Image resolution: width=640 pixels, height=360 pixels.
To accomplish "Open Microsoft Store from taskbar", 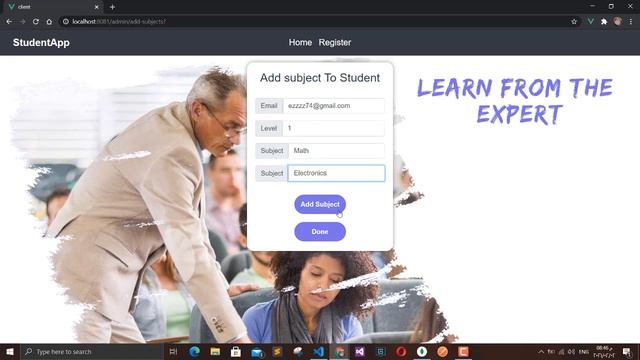I will click(236, 351).
